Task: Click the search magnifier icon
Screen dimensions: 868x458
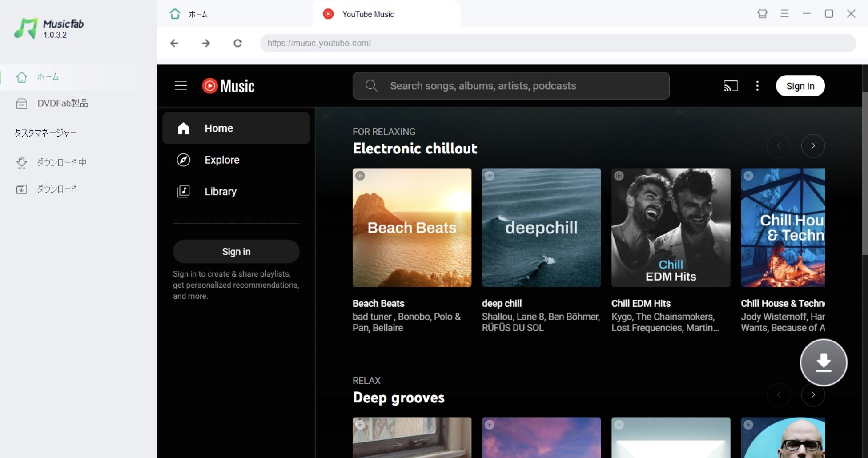Action: pyautogui.click(x=371, y=86)
